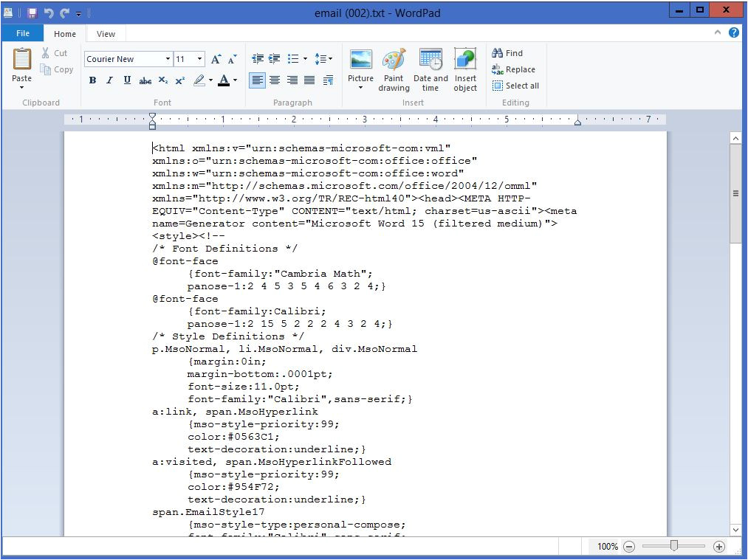The height and width of the screenshot is (560, 748).
Task: Click the vertical scrollbar down arrow
Action: point(735,530)
